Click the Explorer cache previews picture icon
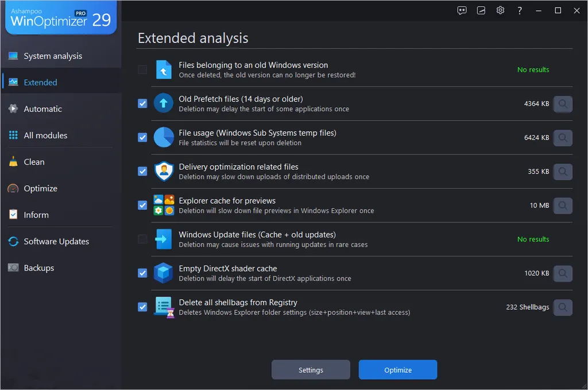 coord(164,205)
